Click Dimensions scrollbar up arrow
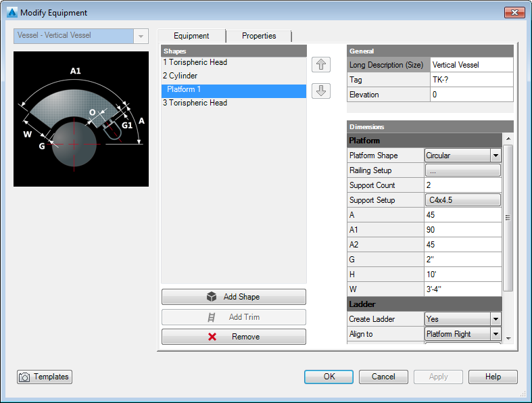532x403 pixels. [x=508, y=139]
